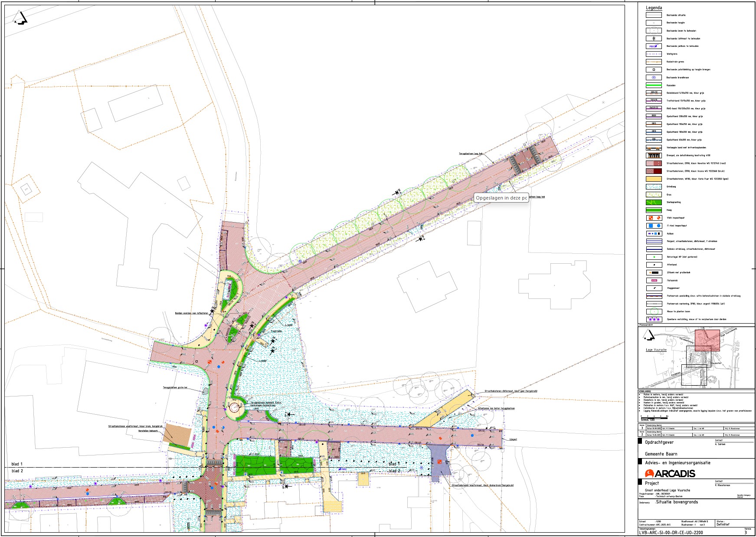The width and height of the screenshot is (756, 537).
Task: Click the 'Bestaande lichtmast te behouden' legend symbol
Action: (654, 39)
